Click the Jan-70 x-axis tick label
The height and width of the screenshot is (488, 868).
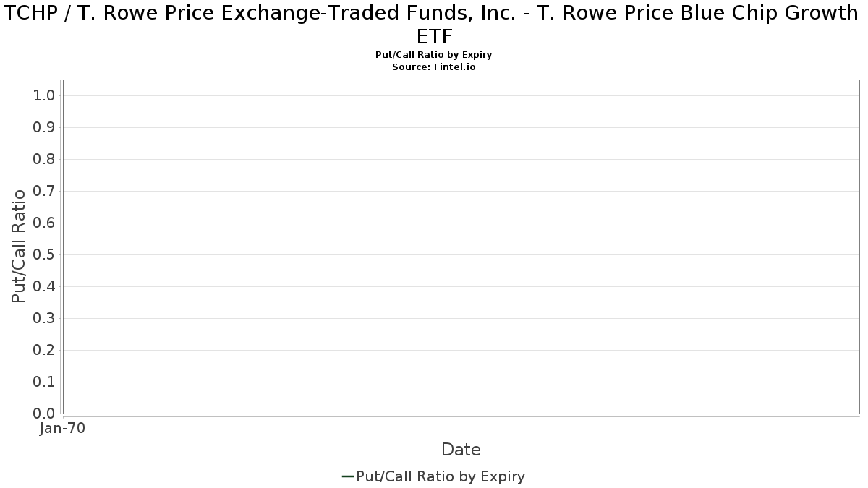(63, 429)
